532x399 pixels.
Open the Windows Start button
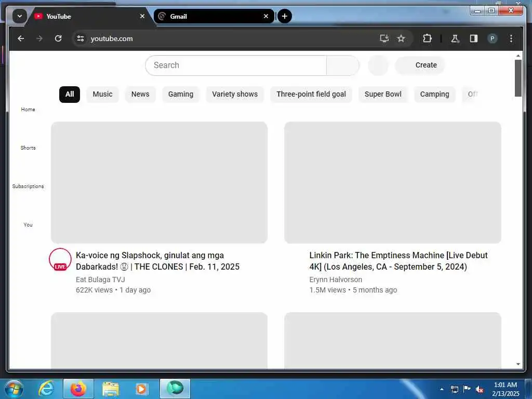click(14, 389)
